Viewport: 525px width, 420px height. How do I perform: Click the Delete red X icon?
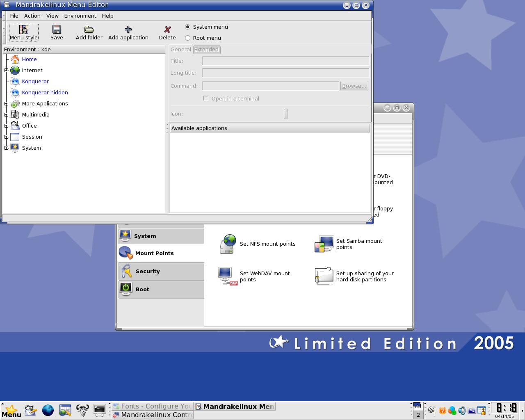pos(167,29)
